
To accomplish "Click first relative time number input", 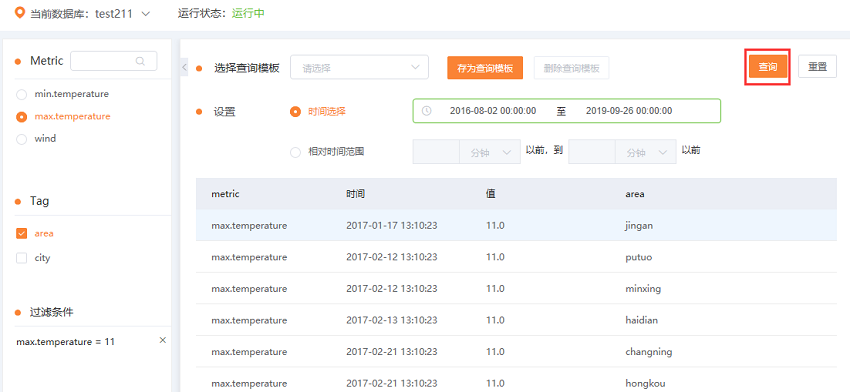I will pyautogui.click(x=436, y=152).
